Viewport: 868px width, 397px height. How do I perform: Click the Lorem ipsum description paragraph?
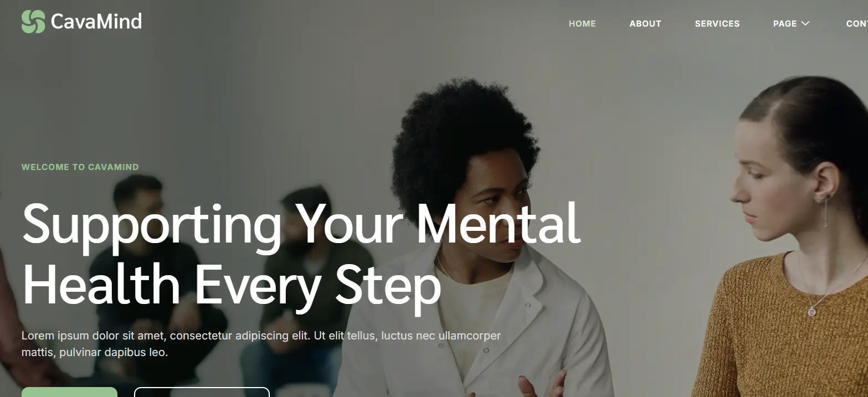tap(261, 344)
